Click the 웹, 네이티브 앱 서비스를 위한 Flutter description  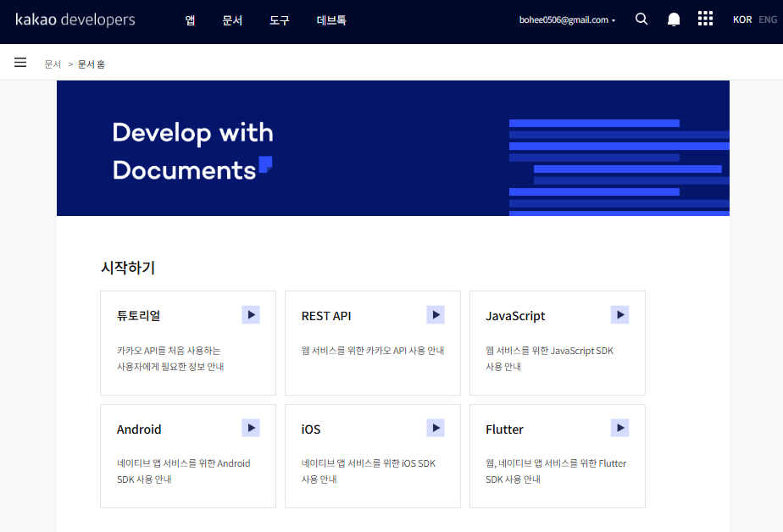[x=556, y=471]
